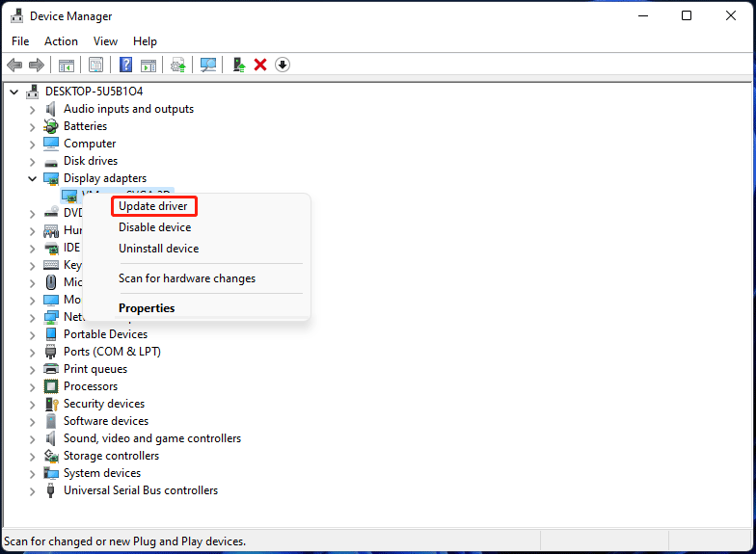Select the System devices tree label
The image size is (756, 554).
tap(102, 473)
